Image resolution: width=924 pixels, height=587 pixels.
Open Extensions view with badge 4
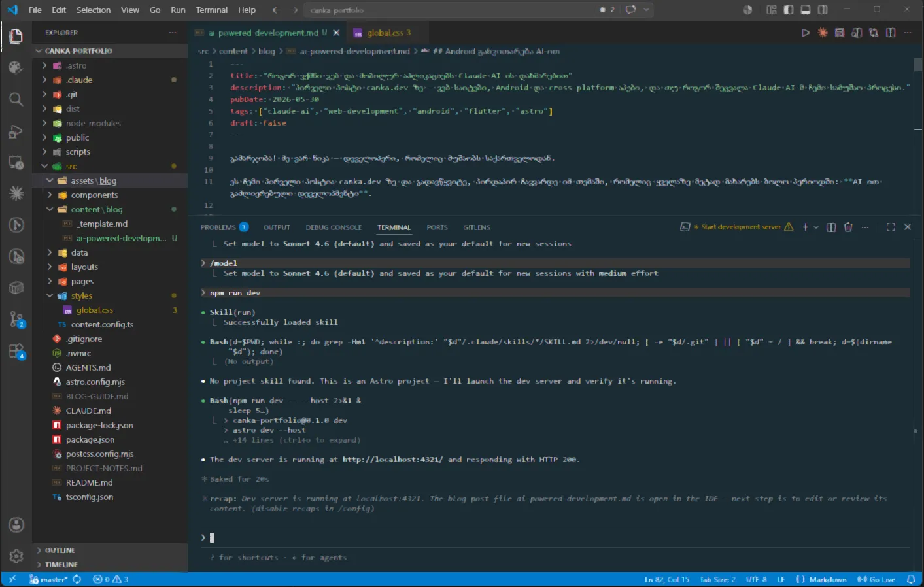point(16,351)
